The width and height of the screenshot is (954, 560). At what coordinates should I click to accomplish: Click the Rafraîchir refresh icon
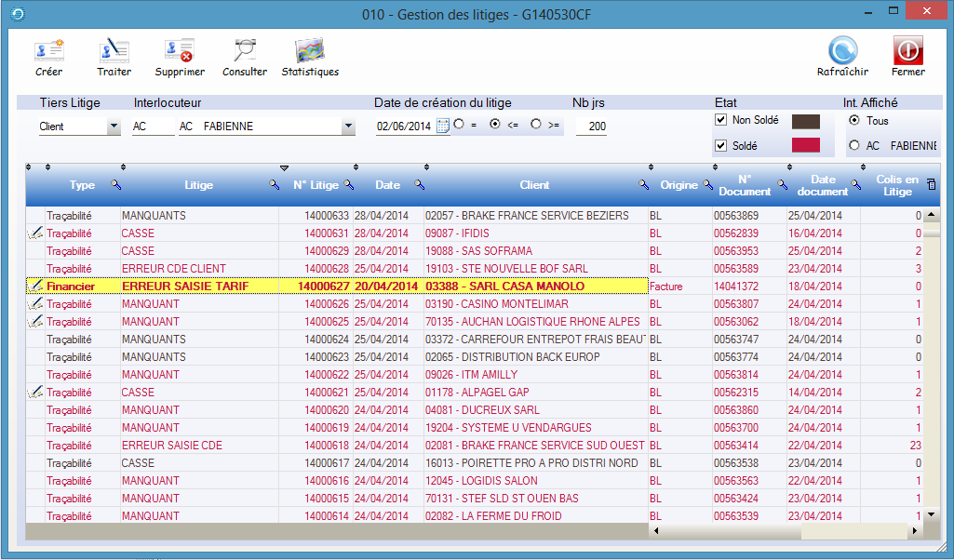[x=842, y=51]
